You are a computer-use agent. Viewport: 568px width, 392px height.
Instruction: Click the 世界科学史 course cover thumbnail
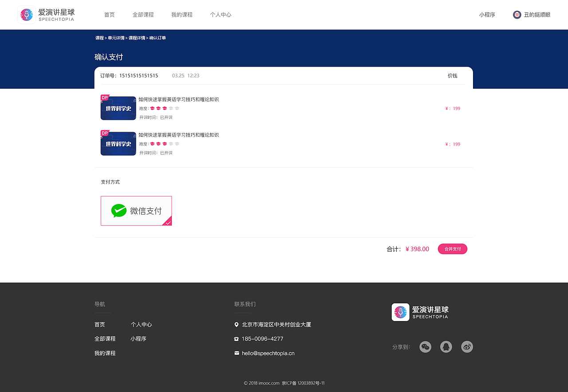(118, 108)
